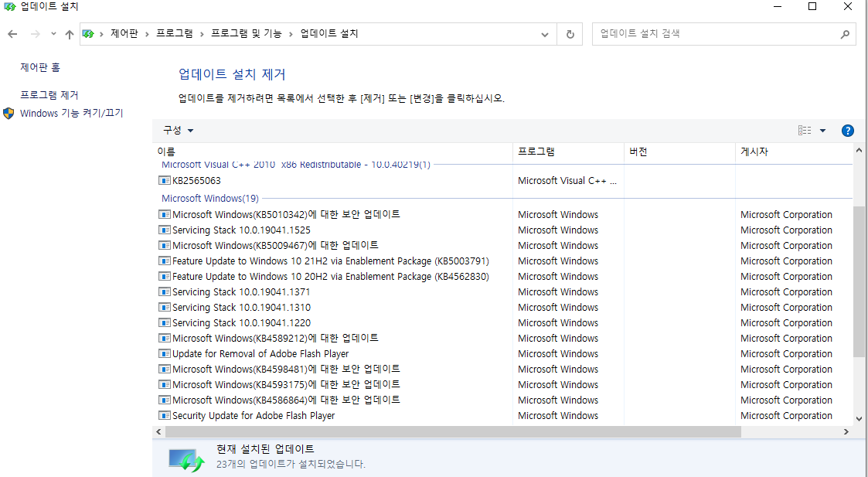868x477 pixels.
Task: Select Update for Removal of Adobe Flash icon
Action: pyautogui.click(x=165, y=354)
